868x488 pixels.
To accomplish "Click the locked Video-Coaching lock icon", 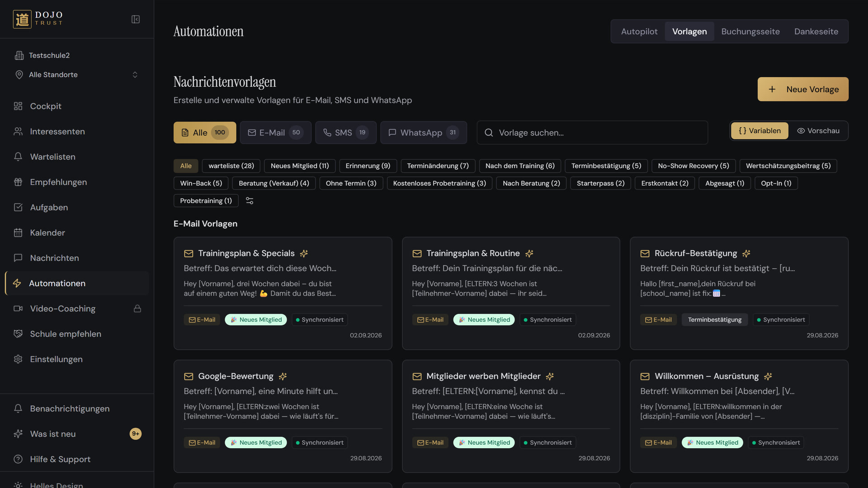I will pos(137,309).
